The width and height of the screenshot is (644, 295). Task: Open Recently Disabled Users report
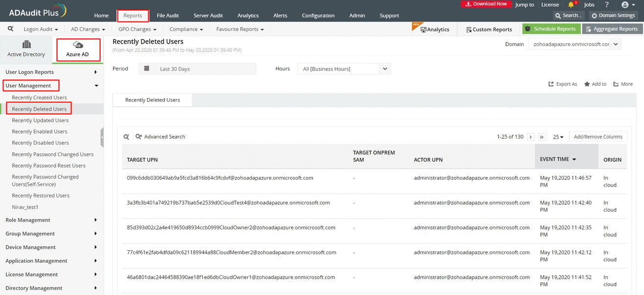[x=40, y=143]
